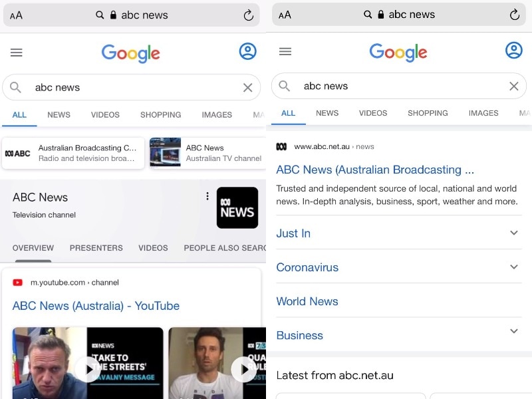Select the IMAGES tab on right screen
The height and width of the screenshot is (399, 532).
483,113
